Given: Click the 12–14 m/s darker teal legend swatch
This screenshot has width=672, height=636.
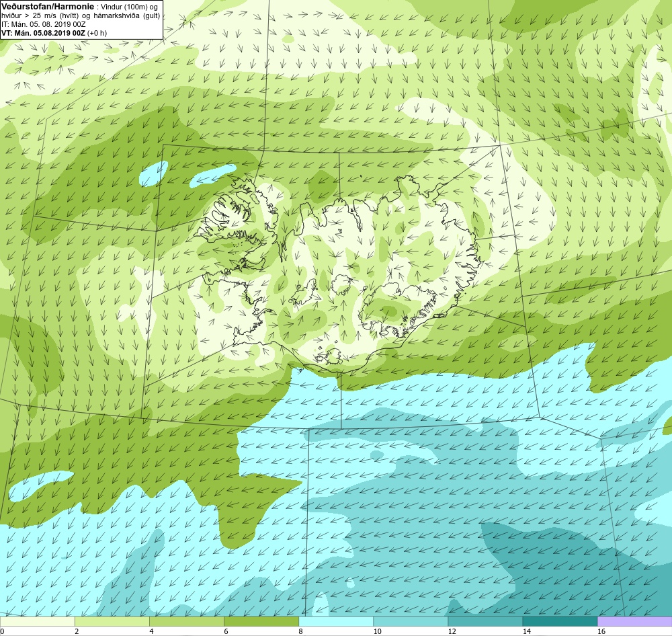Looking at the screenshot, I should click(x=485, y=621).
